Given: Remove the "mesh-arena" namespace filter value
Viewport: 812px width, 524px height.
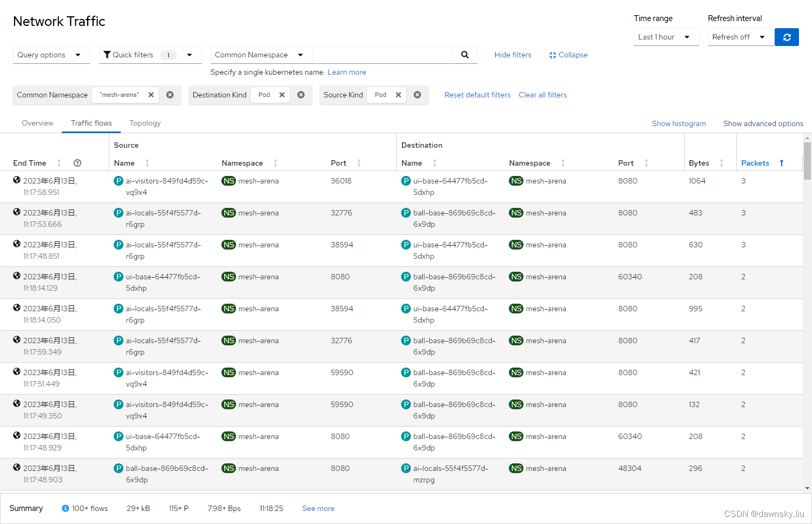Looking at the screenshot, I should 151,95.
